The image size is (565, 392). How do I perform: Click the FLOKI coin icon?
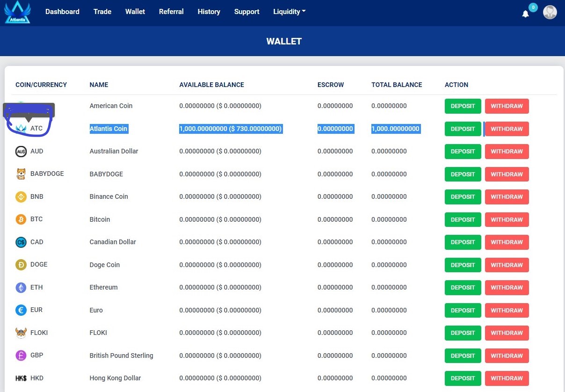tap(21, 333)
